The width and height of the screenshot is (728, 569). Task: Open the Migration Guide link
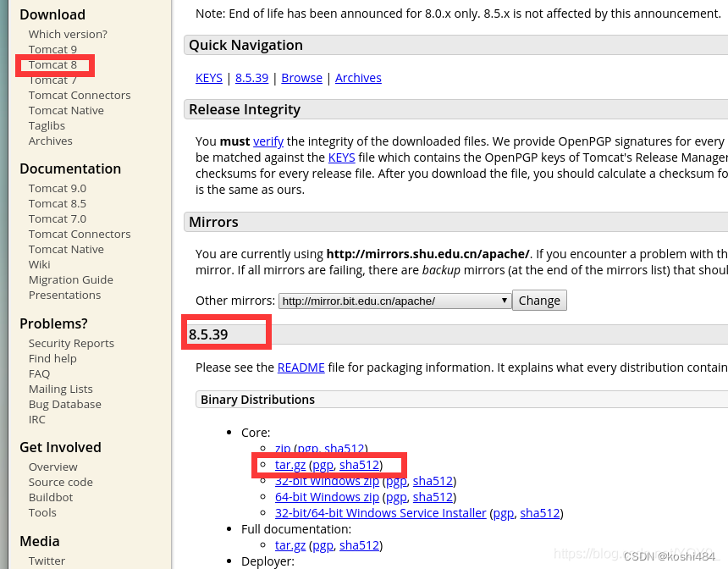coord(70,279)
